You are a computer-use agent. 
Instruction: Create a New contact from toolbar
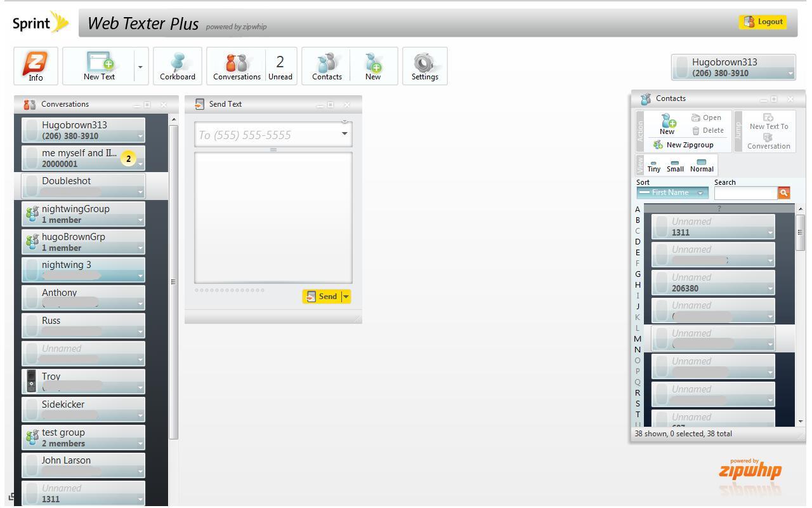click(x=373, y=66)
